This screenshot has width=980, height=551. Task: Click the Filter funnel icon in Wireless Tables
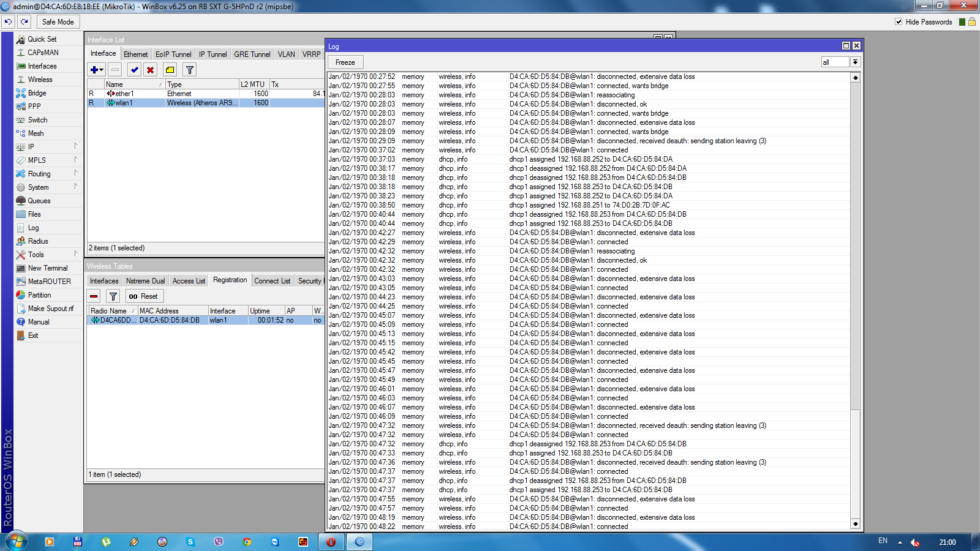click(113, 296)
